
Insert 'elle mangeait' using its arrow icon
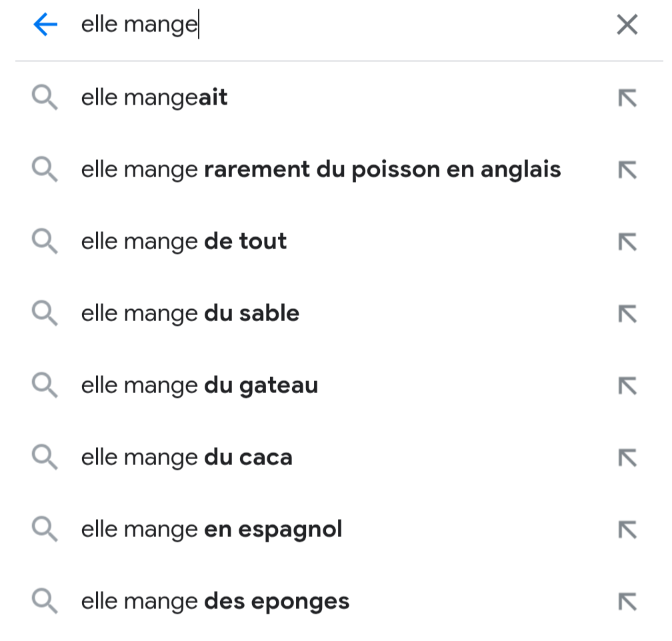click(627, 99)
